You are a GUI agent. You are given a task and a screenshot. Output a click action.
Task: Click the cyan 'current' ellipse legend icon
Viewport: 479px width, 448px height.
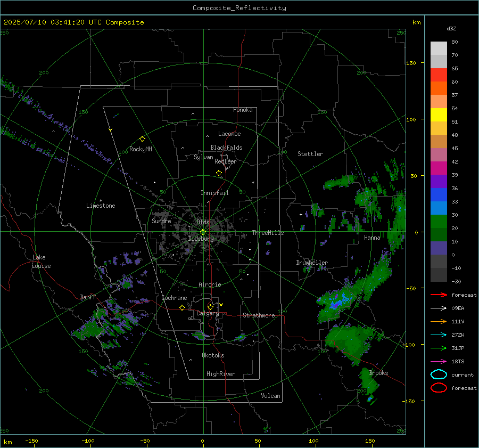[x=439, y=374]
